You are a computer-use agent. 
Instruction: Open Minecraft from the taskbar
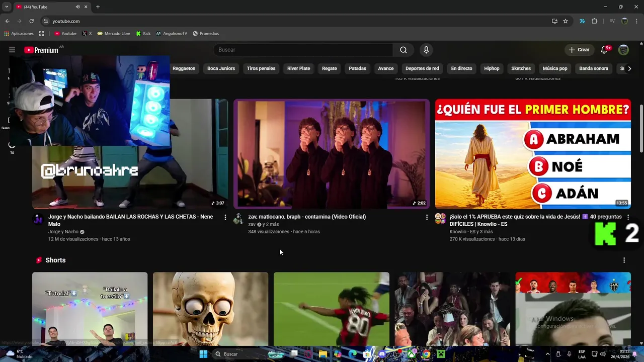point(441,354)
